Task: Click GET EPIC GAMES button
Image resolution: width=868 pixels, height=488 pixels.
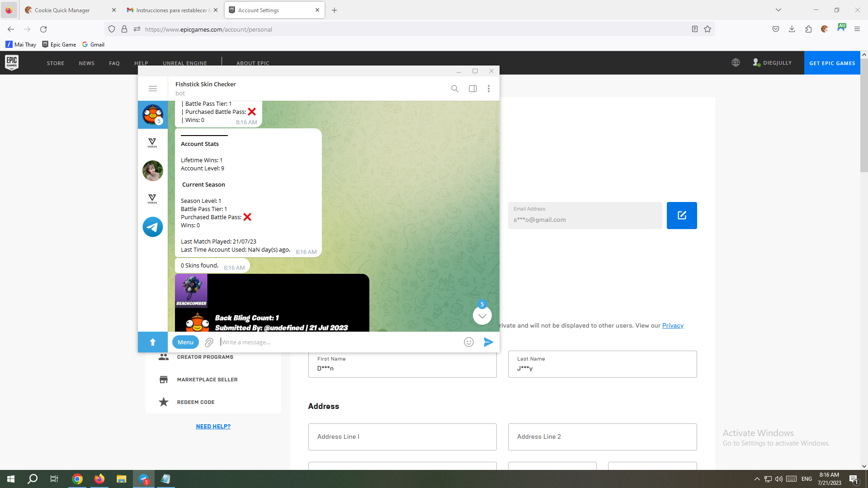Action: click(832, 63)
